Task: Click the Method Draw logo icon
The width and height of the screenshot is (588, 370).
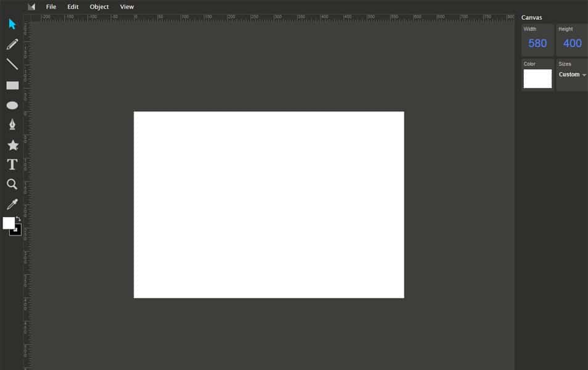Action: [30, 6]
